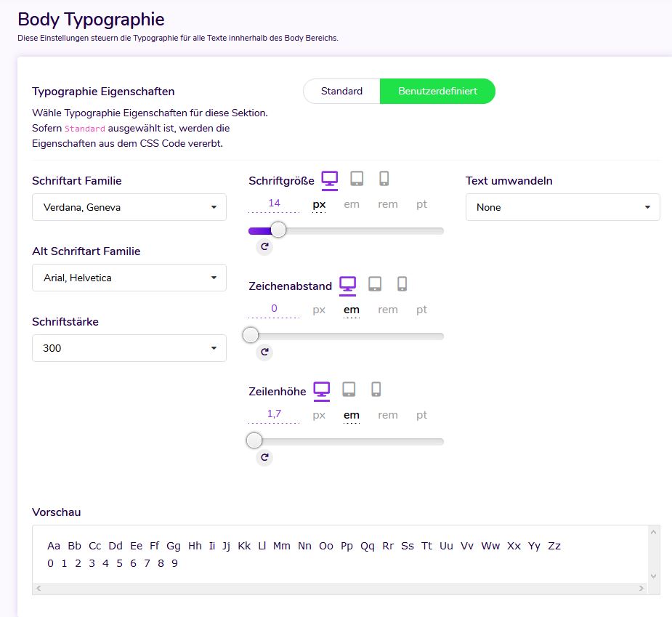Open Alt Schriftart Familie dropdown

coord(129,278)
